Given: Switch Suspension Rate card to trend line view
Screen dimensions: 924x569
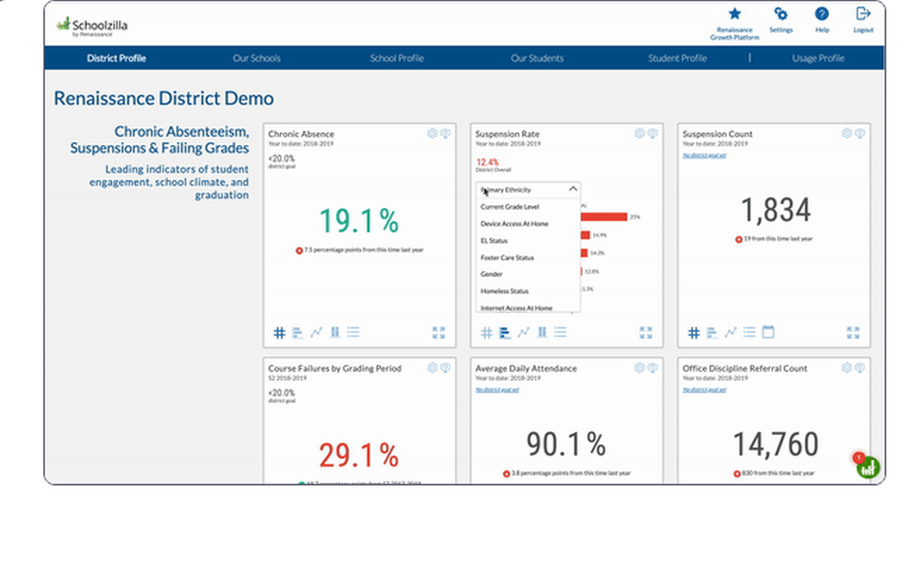Looking at the screenshot, I should 524,333.
